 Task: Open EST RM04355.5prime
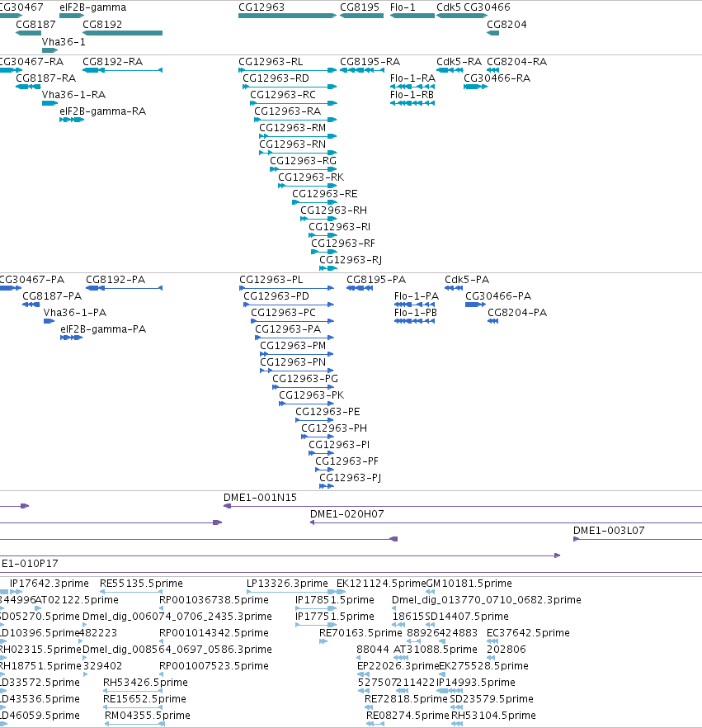tap(148, 716)
